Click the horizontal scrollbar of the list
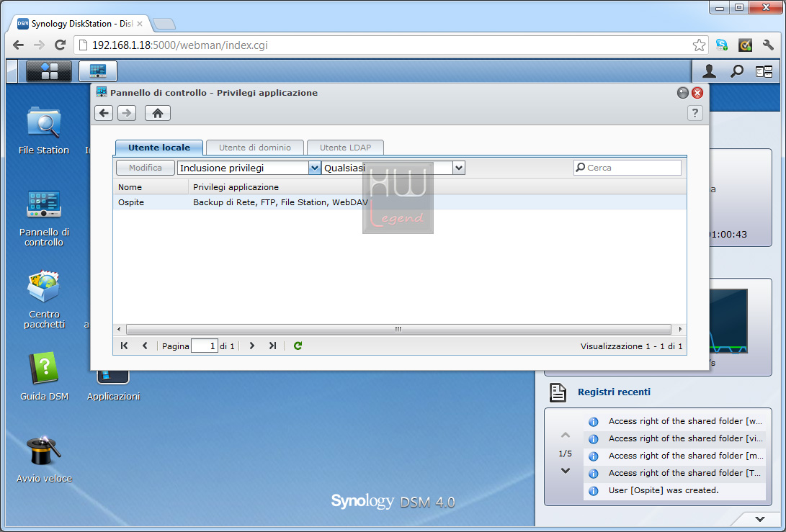The width and height of the screenshot is (786, 532). [x=398, y=329]
